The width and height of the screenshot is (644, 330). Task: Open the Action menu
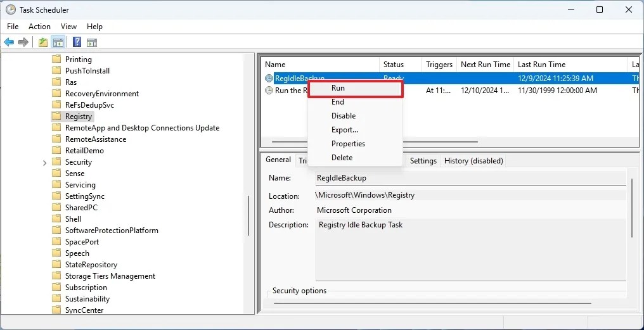[x=39, y=26]
